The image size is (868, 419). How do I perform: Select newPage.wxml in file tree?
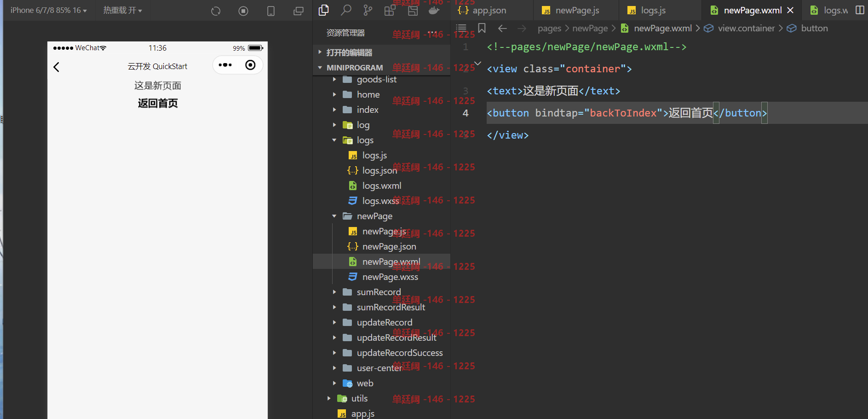pyautogui.click(x=381, y=262)
